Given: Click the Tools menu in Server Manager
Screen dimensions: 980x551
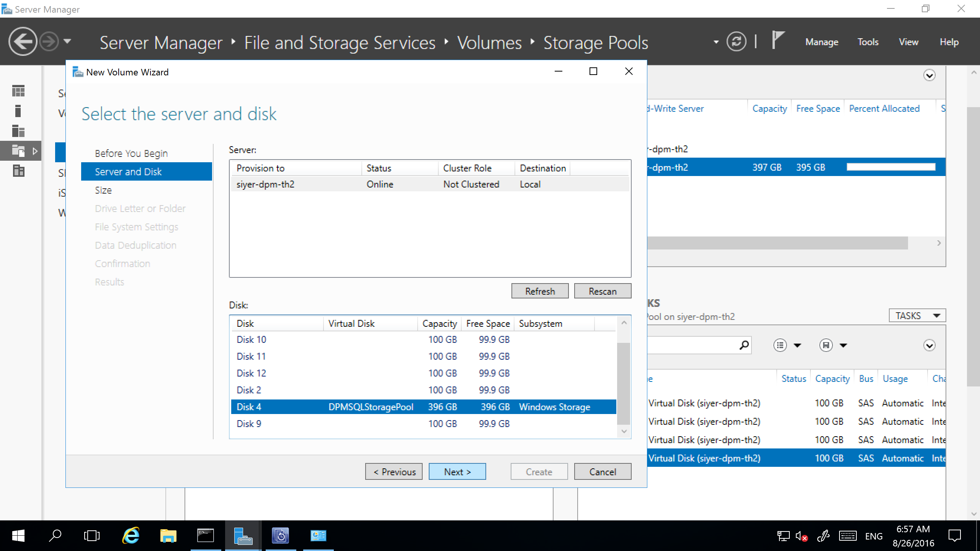Looking at the screenshot, I should click(x=867, y=42).
